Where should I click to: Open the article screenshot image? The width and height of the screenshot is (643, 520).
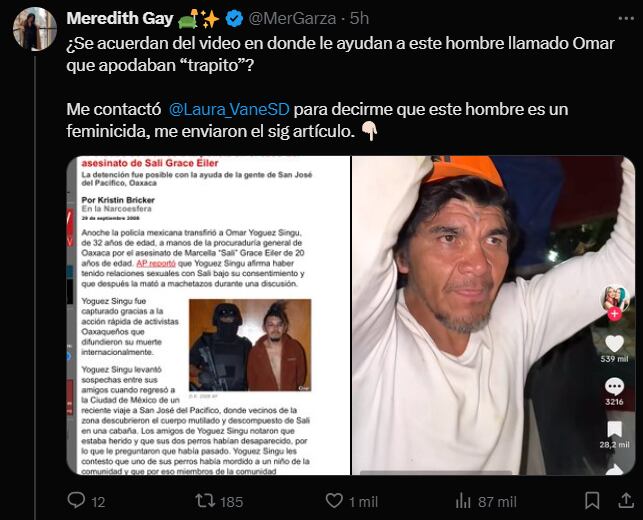(x=208, y=315)
